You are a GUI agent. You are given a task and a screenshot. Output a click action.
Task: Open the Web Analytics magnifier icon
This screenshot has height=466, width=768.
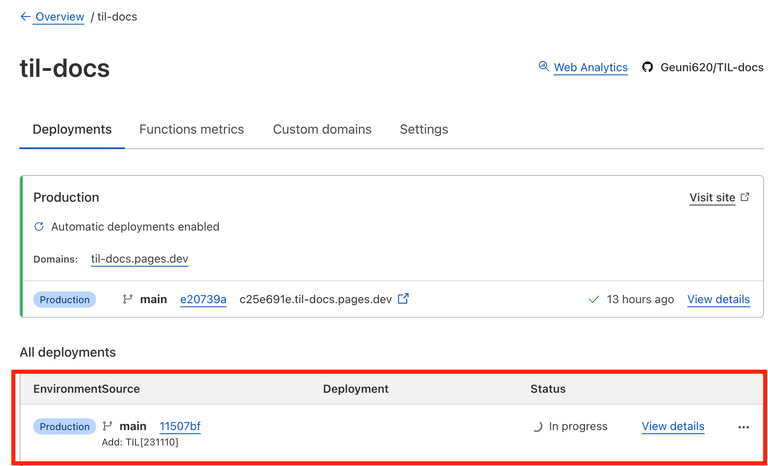(544, 67)
